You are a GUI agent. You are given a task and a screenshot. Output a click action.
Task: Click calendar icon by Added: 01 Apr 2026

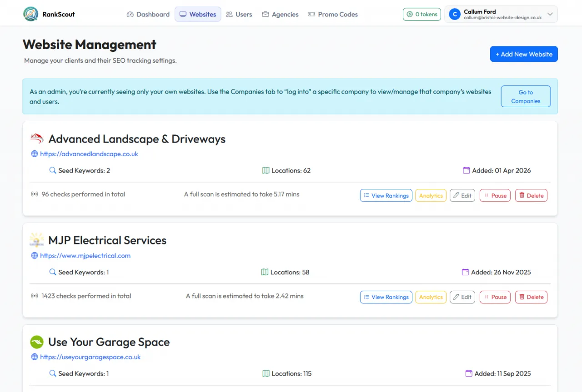pos(466,171)
